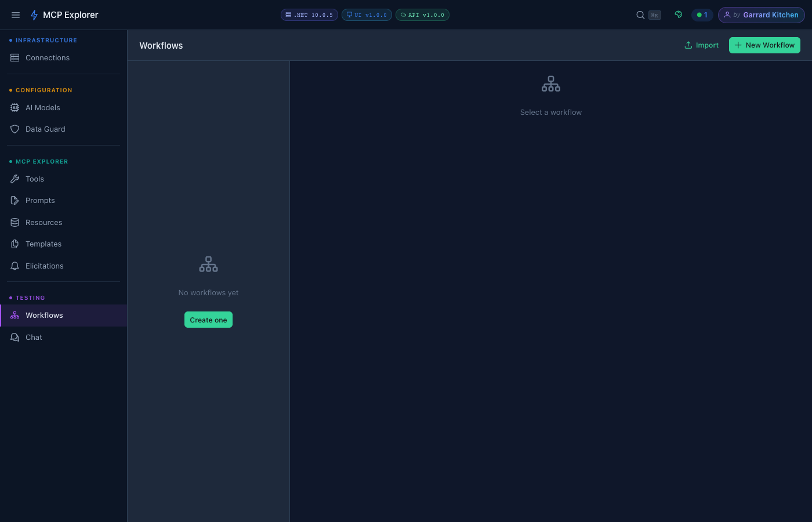Open the theme palette icon
This screenshot has width=812, height=522.
pyautogui.click(x=678, y=14)
